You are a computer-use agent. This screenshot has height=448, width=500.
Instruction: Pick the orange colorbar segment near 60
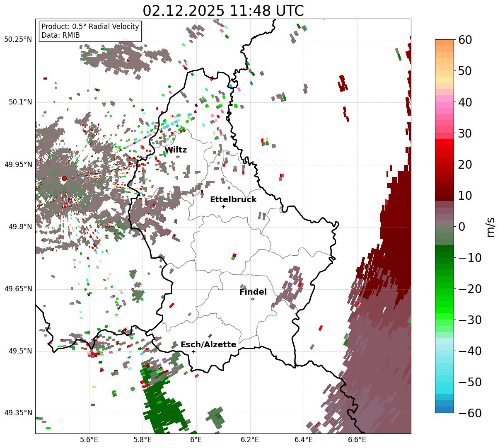pyautogui.click(x=444, y=43)
